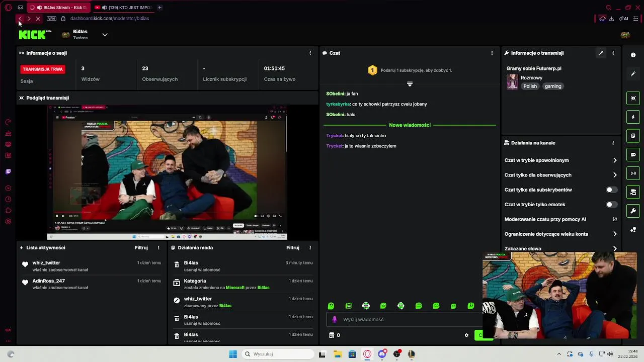Click TRANSMISJA TRWA live badge
This screenshot has width=644, height=362.
click(43, 69)
